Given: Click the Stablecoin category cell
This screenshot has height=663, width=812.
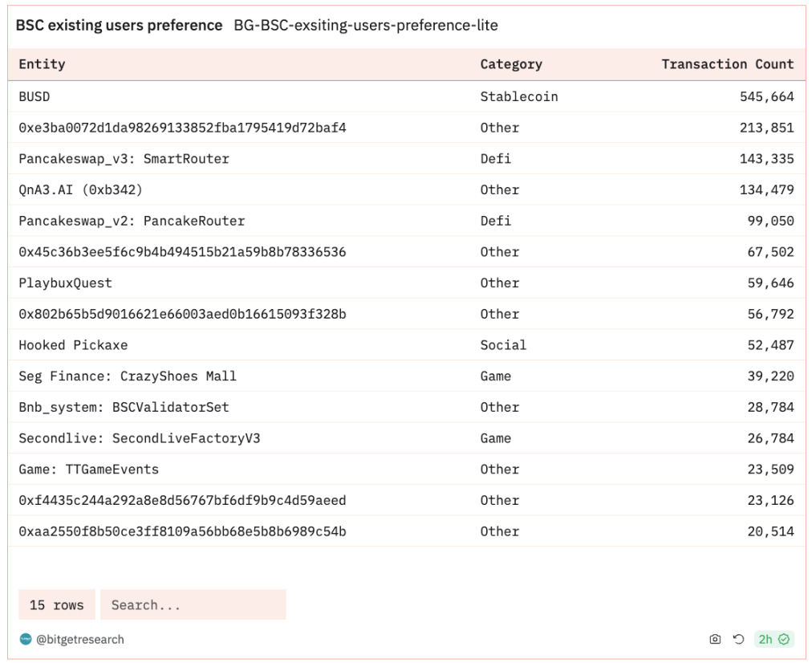Looking at the screenshot, I should tap(519, 97).
